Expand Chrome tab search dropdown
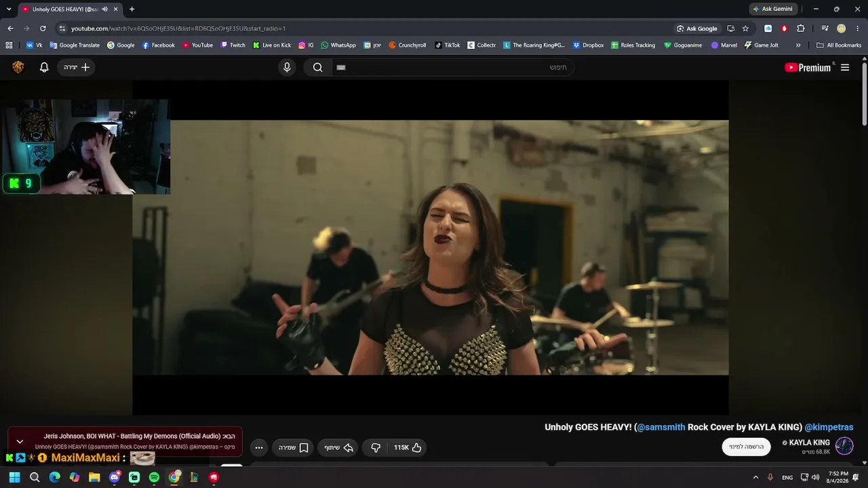 (x=9, y=9)
